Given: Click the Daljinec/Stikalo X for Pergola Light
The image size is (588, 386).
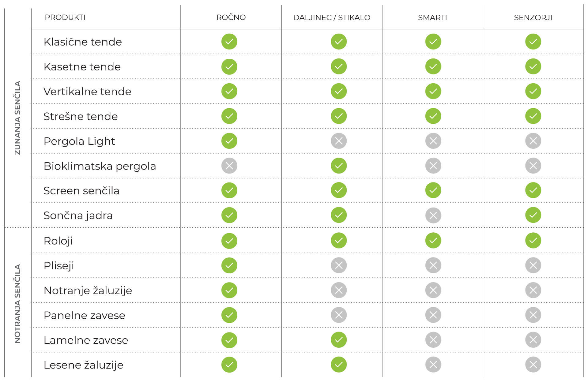Looking at the screenshot, I should [x=338, y=141].
